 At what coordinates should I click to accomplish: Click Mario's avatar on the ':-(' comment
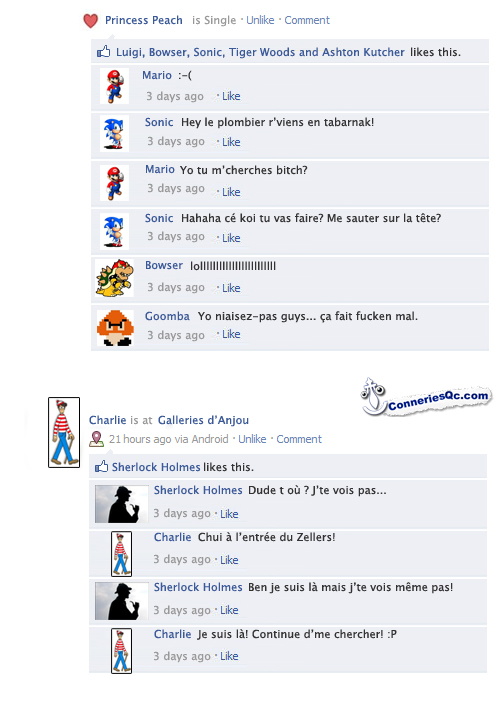tap(114, 86)
